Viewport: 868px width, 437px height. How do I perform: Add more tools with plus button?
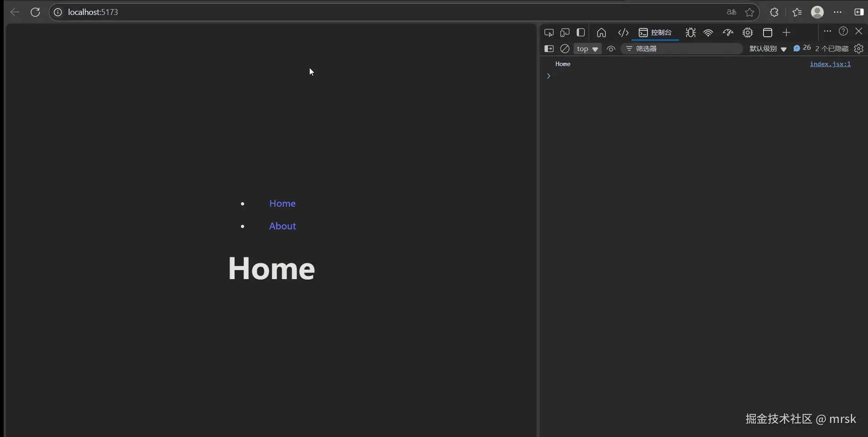(x=787, y=33)
